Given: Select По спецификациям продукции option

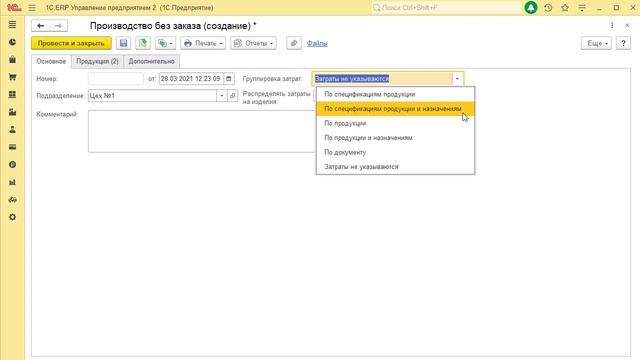Looking at the screenshot, I should click(x=395, y=94).
